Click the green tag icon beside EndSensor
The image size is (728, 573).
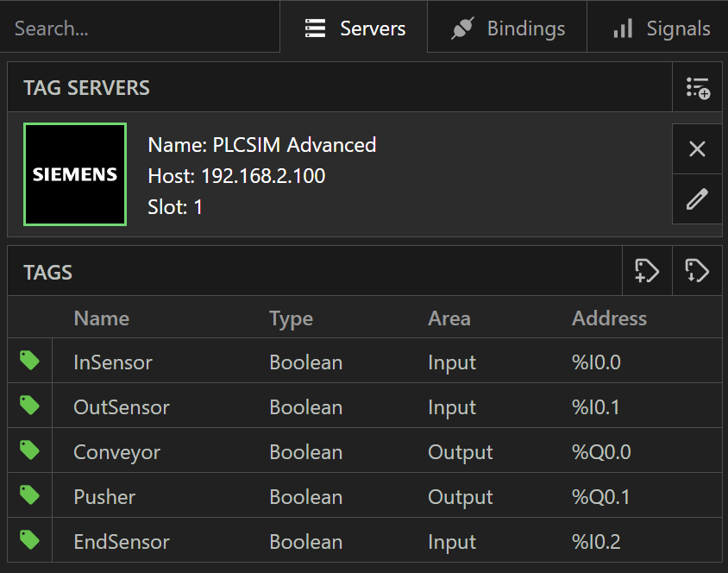30,540
